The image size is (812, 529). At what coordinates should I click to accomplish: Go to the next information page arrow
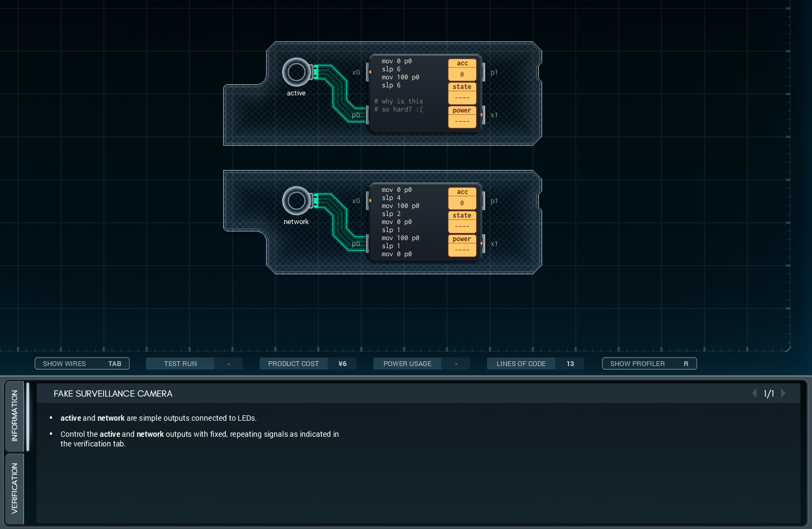[x=784, y=393]
